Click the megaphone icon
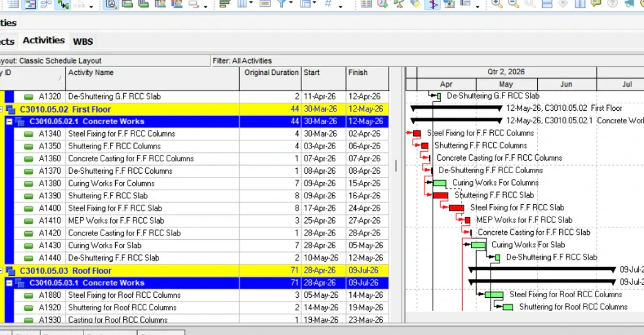The width and height of the screenshot is (644, 335). 629,4
